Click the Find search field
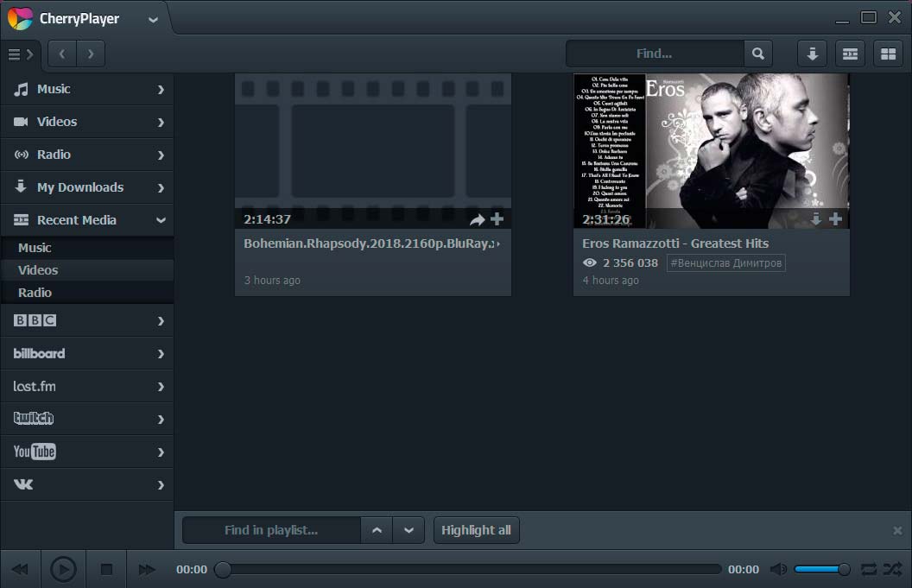 (x=655, y=54)
